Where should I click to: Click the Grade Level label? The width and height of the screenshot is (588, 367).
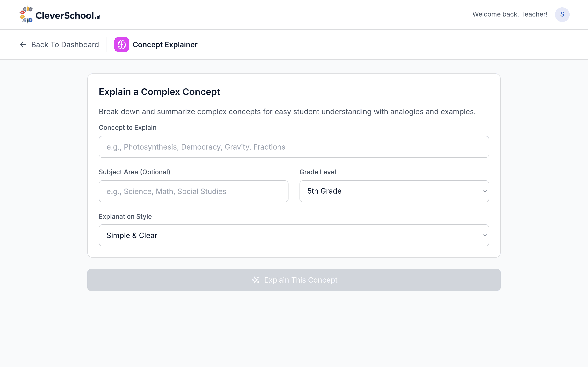pyautogui.click(x=318, y=172)
